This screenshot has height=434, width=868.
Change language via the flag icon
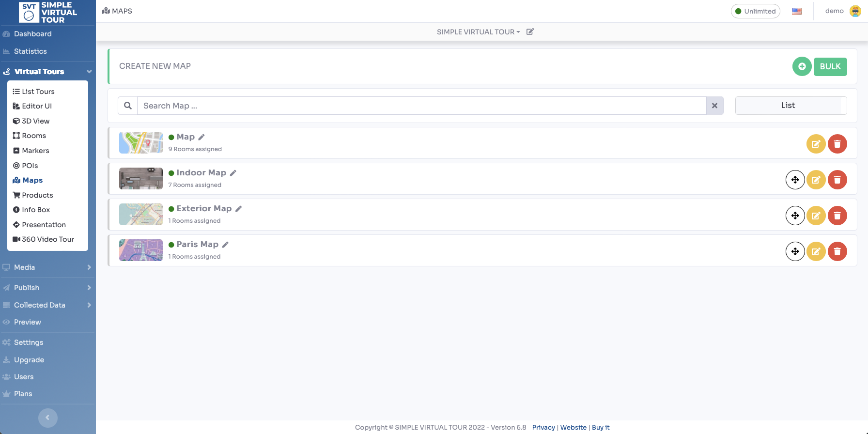[796, 11]
